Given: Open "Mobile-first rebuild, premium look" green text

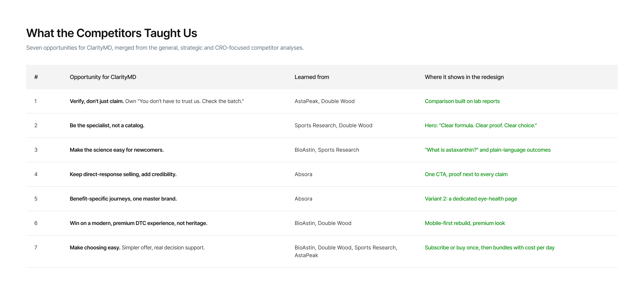Looking at the screenshot, I should (x=465, y=223).
